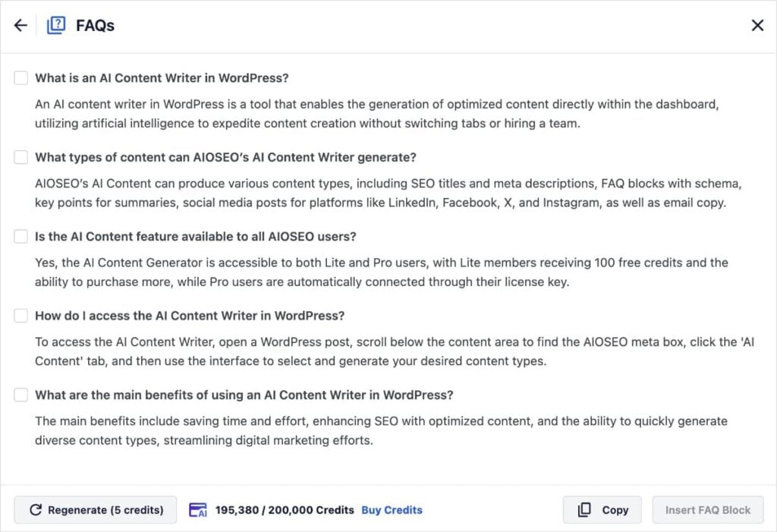This screenshot has height=532, width=777.
Task: Click the Insert FAQ Block button
Action: tap(707, 510)
